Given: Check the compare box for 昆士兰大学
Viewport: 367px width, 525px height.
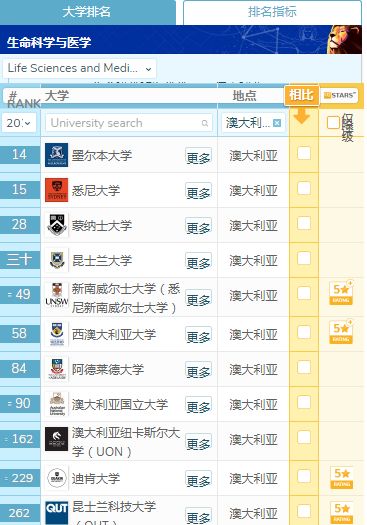Looking at the screenshot, I should point(304,258).
